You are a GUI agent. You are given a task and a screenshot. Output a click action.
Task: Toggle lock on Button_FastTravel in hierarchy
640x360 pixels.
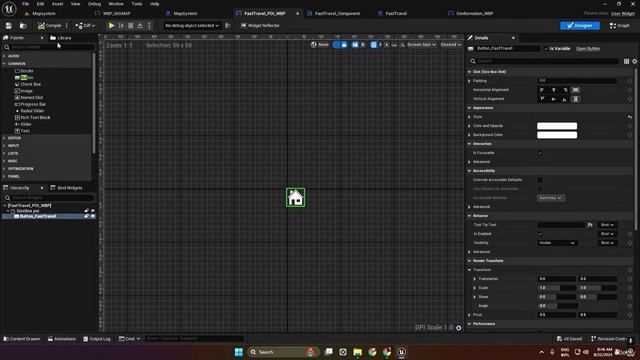click(x=87, y=216)
